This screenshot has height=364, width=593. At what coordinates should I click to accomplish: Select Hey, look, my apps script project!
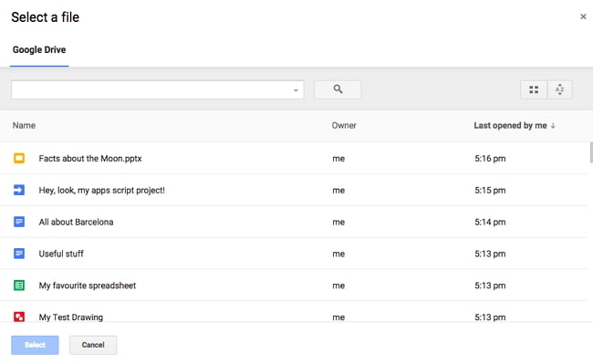pos(102,190)
